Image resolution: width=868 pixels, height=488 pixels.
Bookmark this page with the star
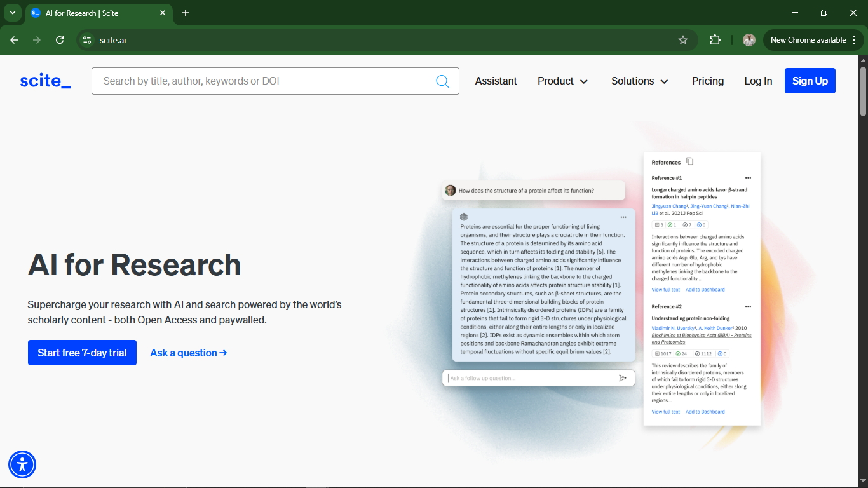[x=683, y=40]
